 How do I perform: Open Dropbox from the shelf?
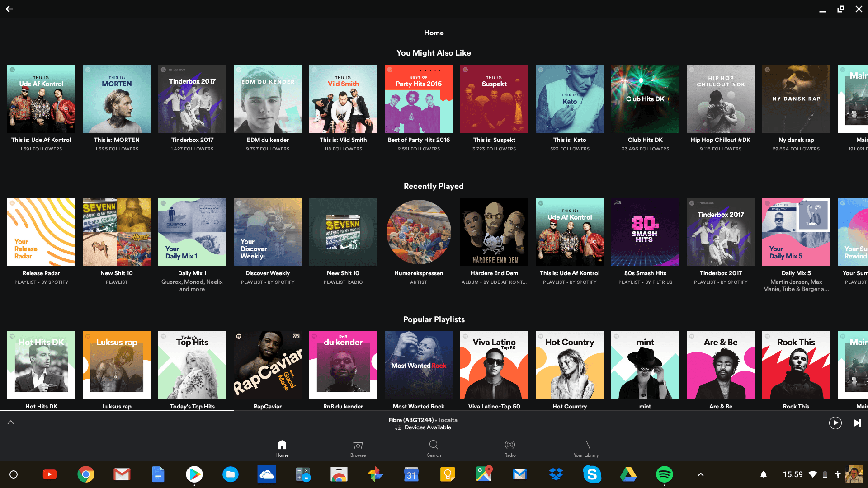click(x=556, y=474)
